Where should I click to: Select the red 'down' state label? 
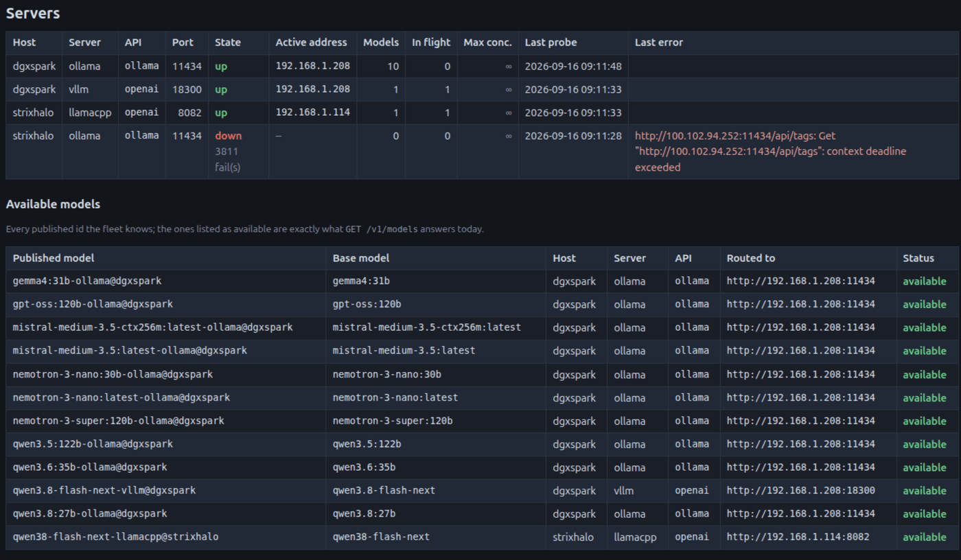(x=229, y=136)
